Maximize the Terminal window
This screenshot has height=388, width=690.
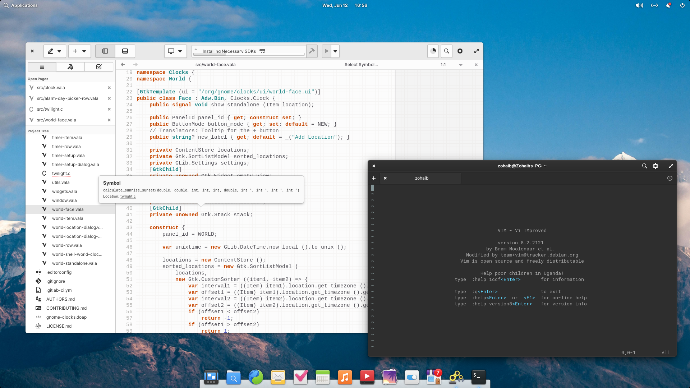(x=671, y=166)
